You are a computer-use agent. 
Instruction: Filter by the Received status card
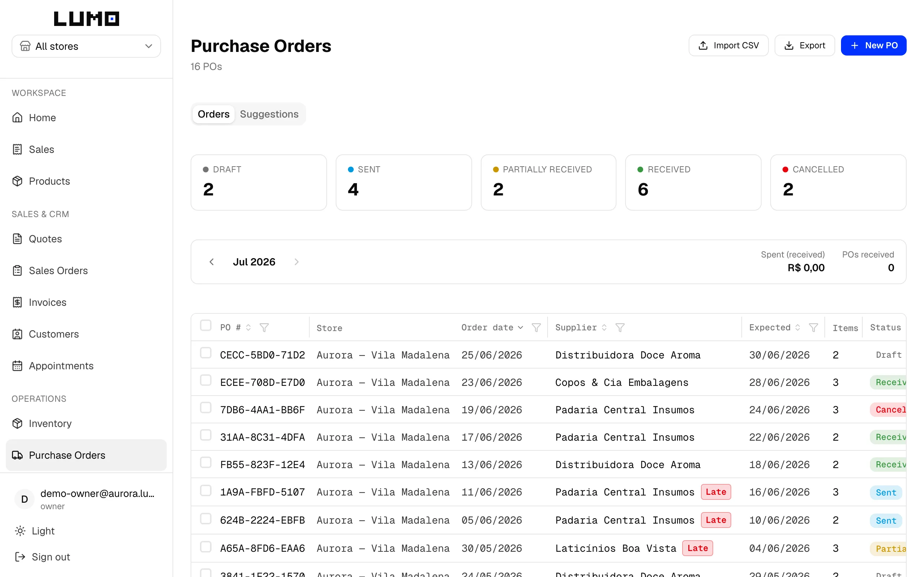693,182
